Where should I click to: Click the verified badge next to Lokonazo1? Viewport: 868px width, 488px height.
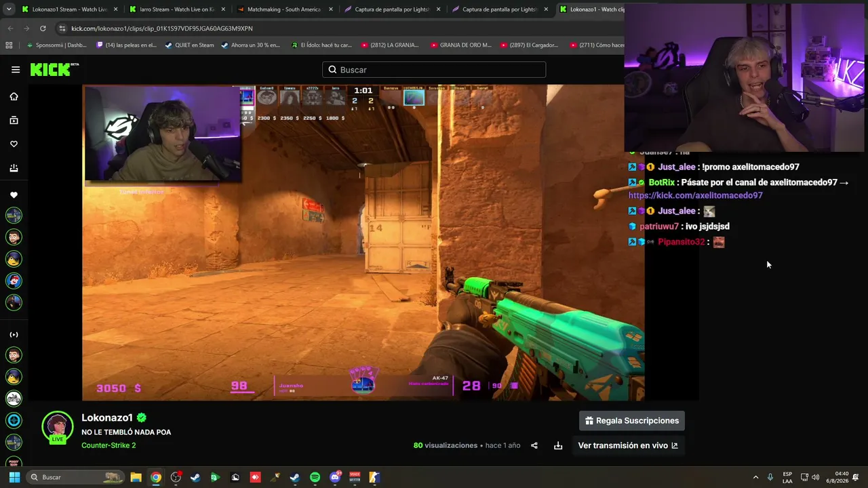pos(142,418)
